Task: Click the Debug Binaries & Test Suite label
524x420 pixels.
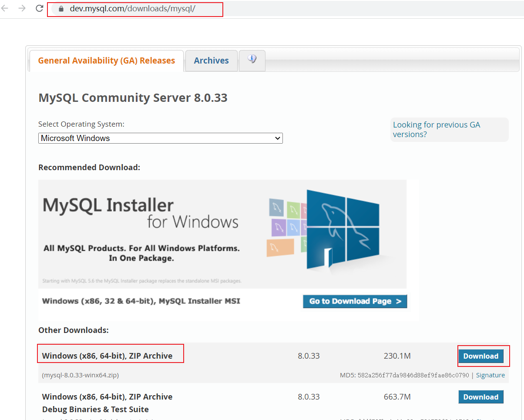Action: click(95, 409)
